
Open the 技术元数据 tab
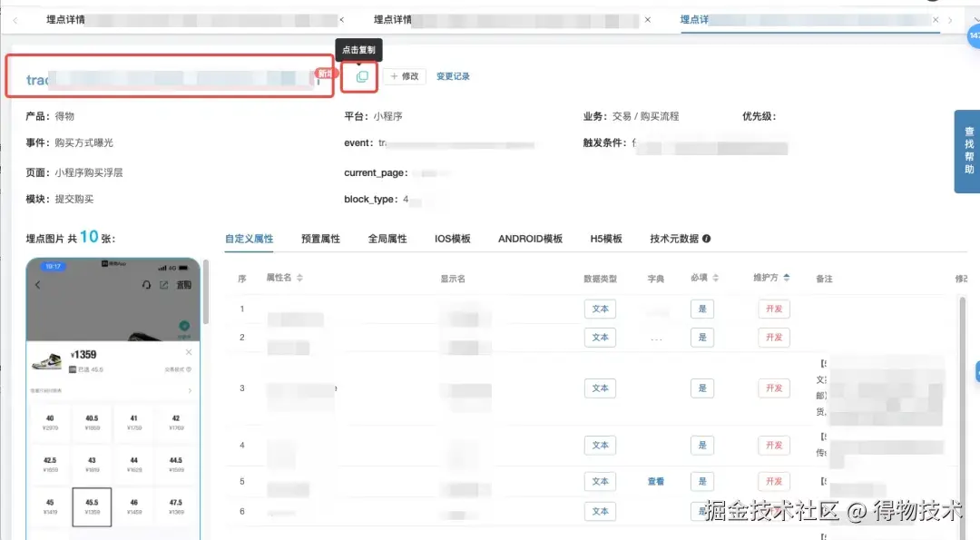674,239
